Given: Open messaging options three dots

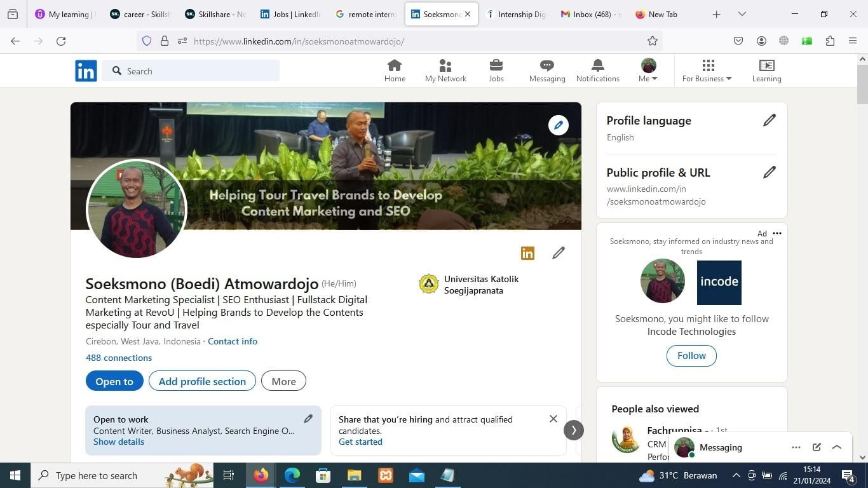Looking at the screenshot, I should (x=796, y=447).
